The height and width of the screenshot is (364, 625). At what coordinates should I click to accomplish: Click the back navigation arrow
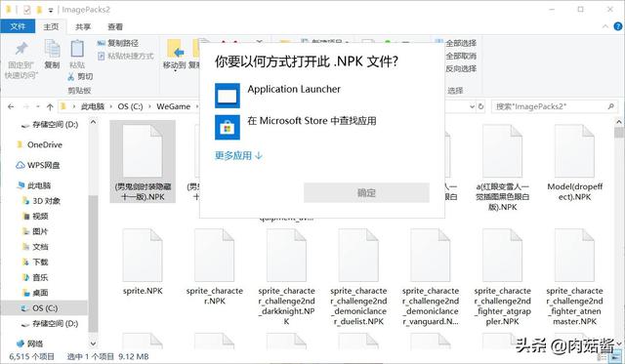11,106
